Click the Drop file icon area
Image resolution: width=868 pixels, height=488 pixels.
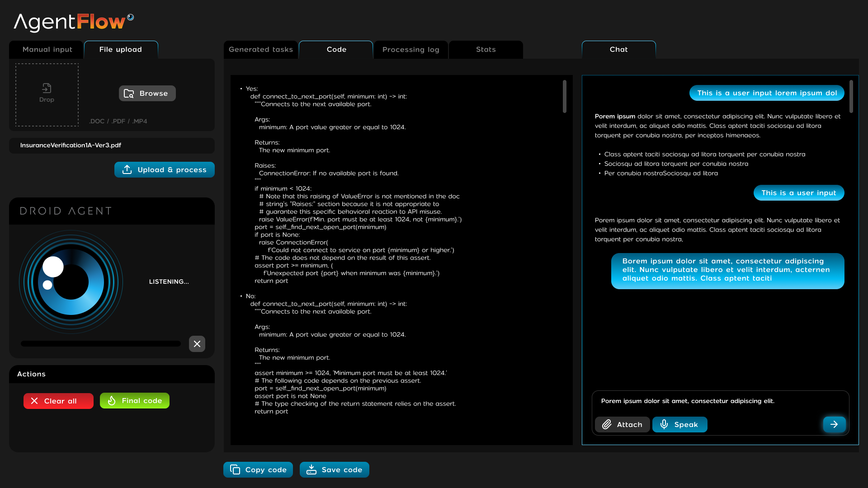[47, 94]
